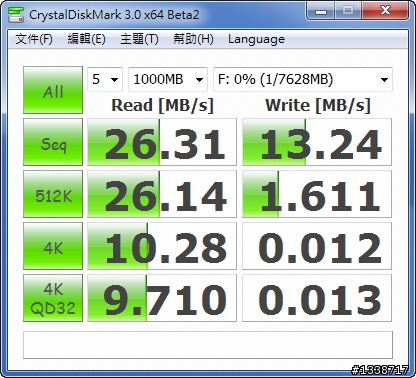Start the Seq benchmark test

pos(53,142)
